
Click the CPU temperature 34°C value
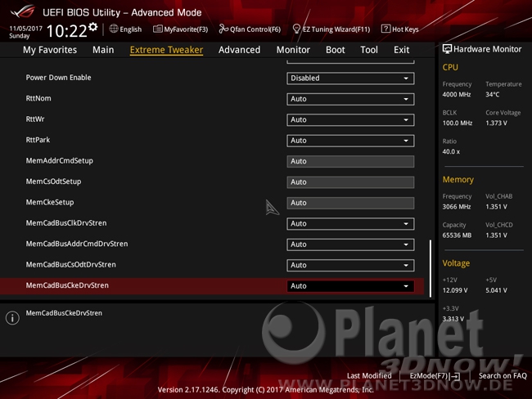tap(492, 95)
